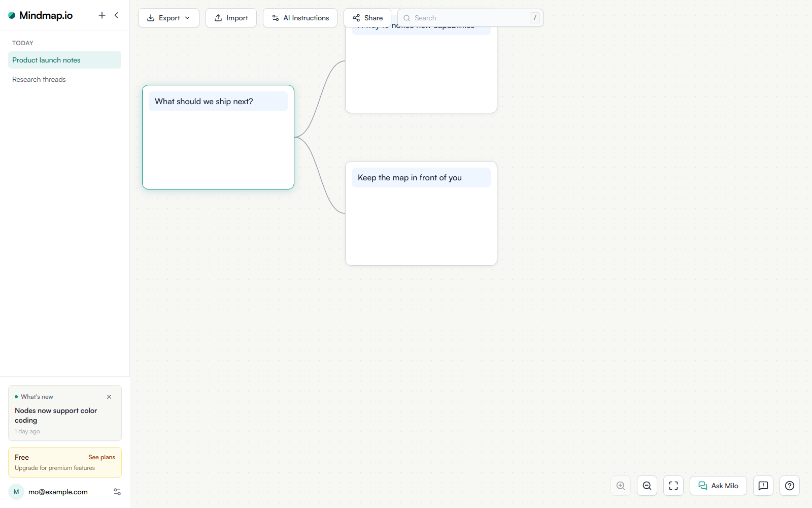Screen dimensions: 812x508
Task: Click the Share button
Action: coord(367,18)
